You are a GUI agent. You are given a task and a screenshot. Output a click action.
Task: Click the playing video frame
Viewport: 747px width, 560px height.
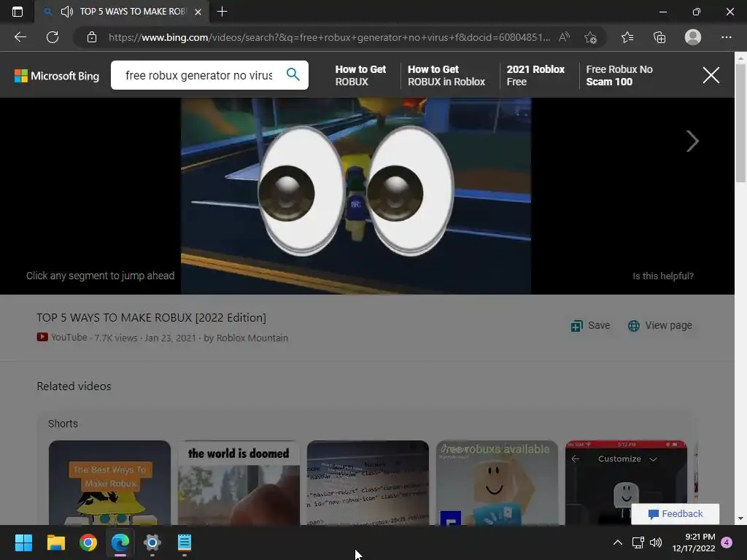tap(356, 195)
